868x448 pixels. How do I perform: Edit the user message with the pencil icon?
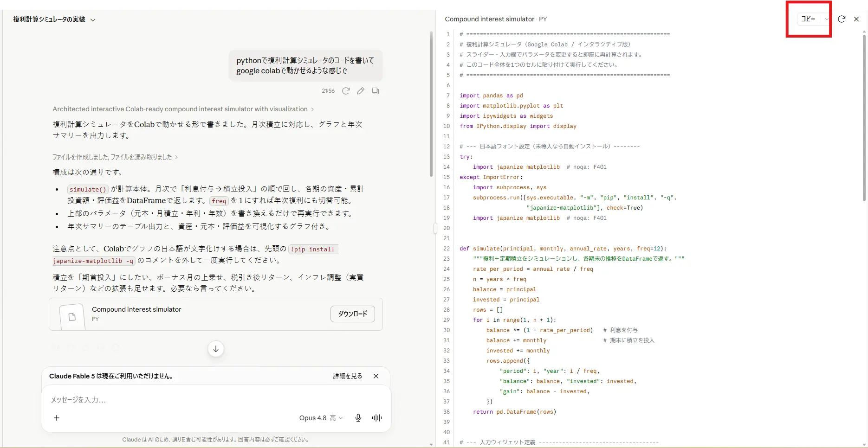pyautogui.click(x=361, y=91)
